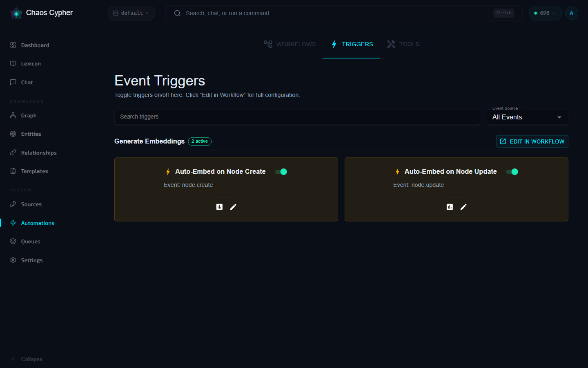Image resolution: width=588 pixels, height=368 pixels.
Task: Toggle Auto-Embed on Node Create switch
Action: point(281,172)
